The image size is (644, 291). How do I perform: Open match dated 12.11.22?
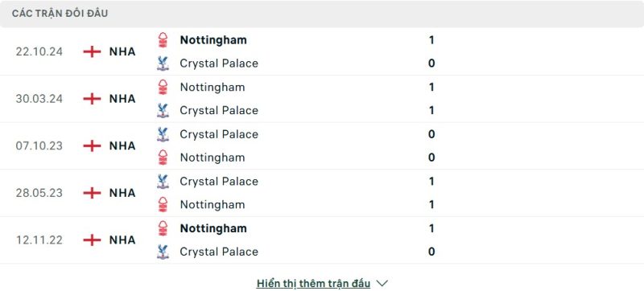(39, 240)
